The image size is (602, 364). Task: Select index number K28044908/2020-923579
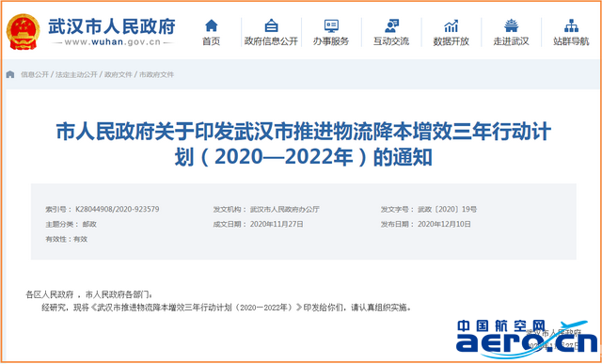tap(117, 209)
